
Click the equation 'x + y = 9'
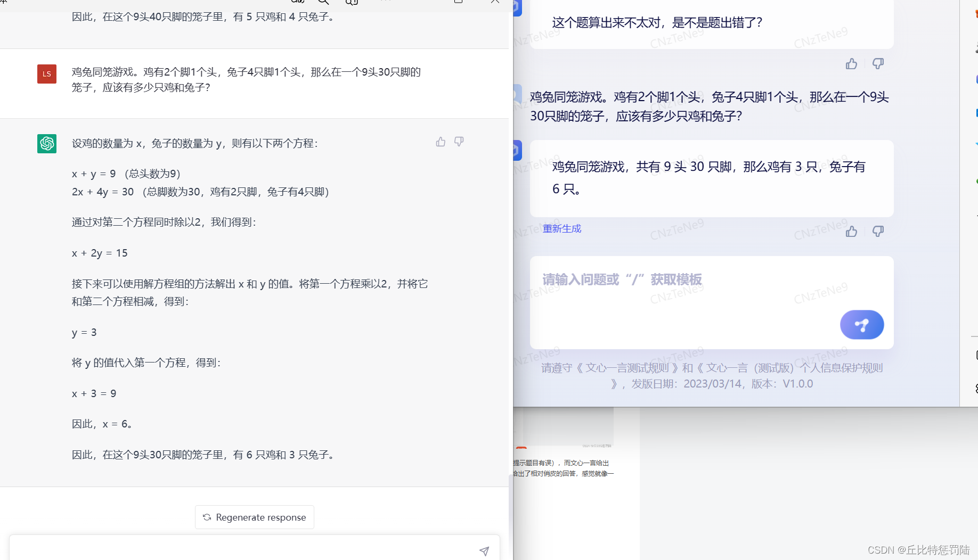click(94, 174)
